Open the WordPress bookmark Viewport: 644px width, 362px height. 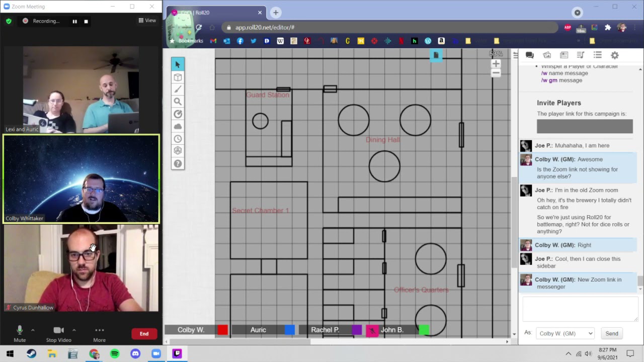[x=428, y=41]
